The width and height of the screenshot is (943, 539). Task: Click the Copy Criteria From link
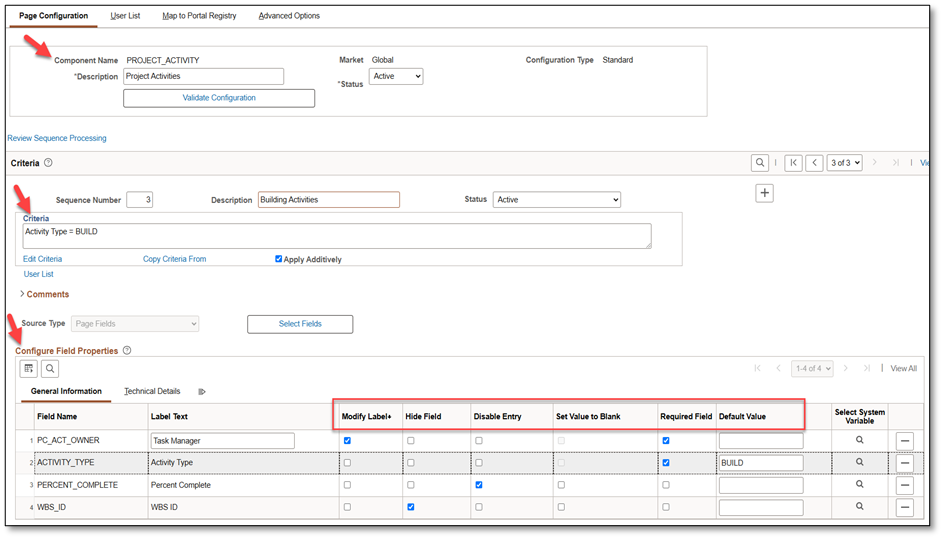pos(174,259)
